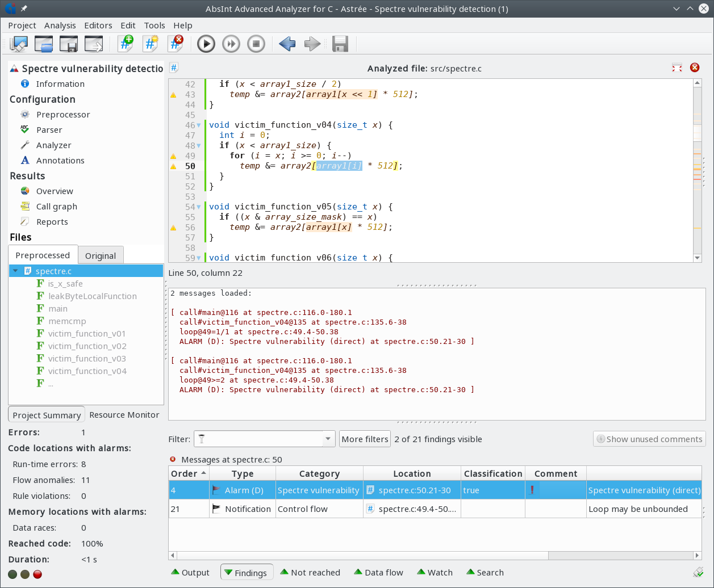Click the Project Summary button
The height and width of the screenshot is (588, 714).
47,415
